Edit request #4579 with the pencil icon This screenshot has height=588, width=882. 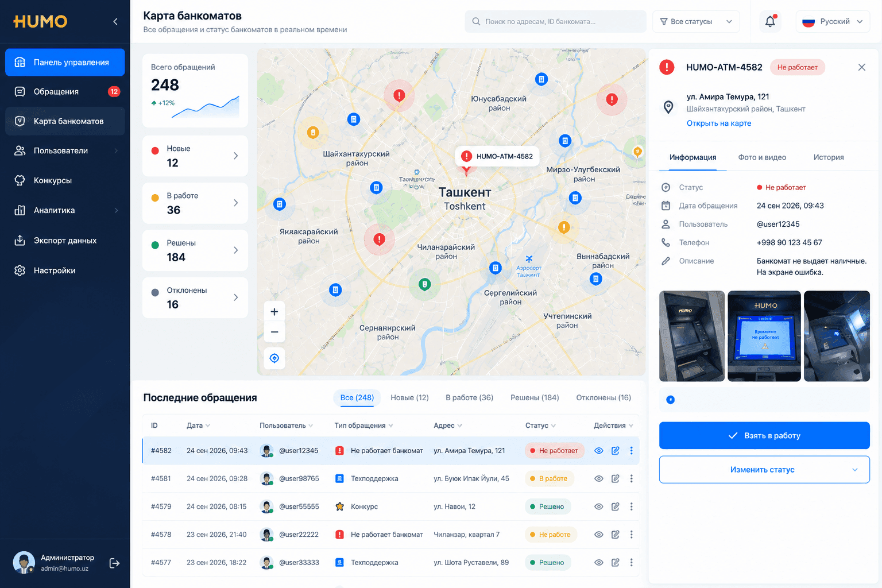coord(615,506)
